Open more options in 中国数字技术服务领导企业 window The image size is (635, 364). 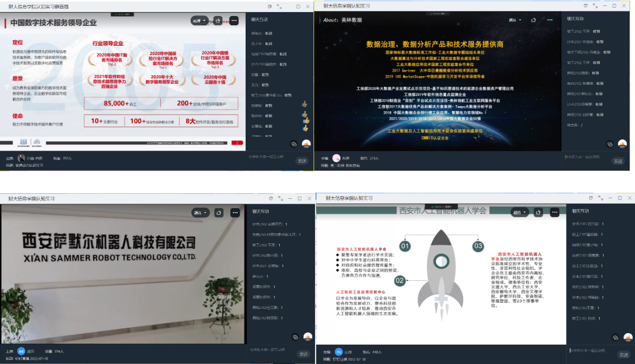point(234,20)
